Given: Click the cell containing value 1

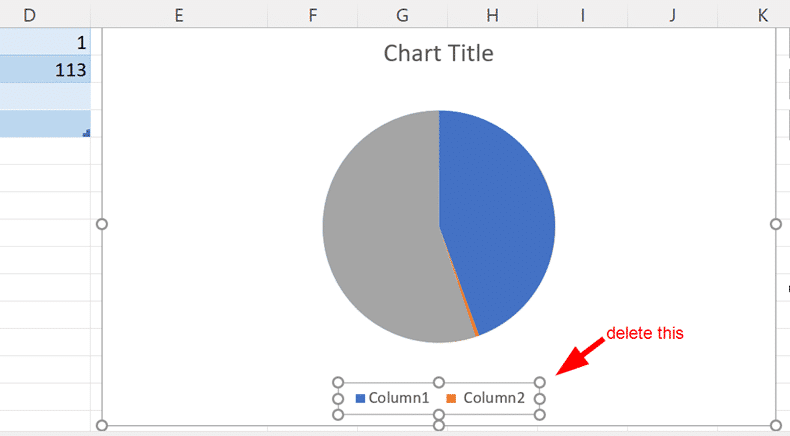Looking at the screenshot, I should pyautogui.click(x=45, y=43).
